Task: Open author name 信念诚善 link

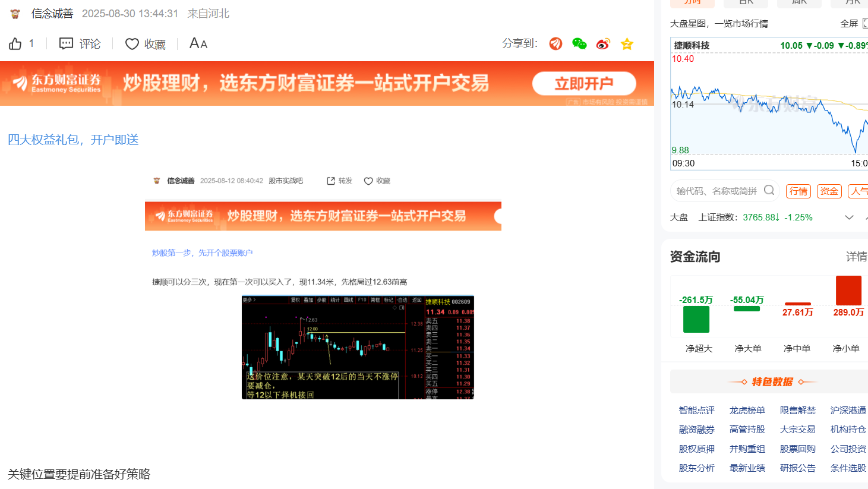Action: click(52, 13)
